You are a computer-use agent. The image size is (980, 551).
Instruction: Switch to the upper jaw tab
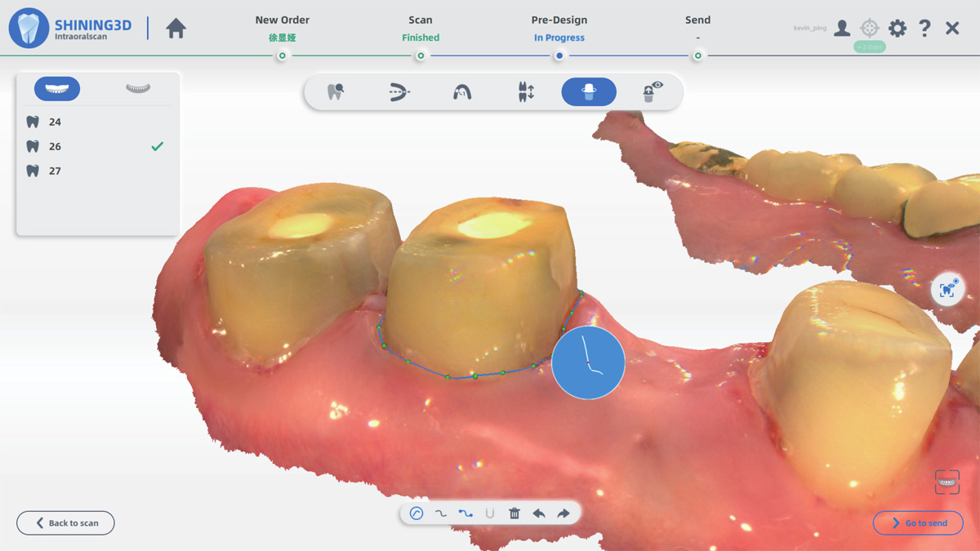[57, 88]
